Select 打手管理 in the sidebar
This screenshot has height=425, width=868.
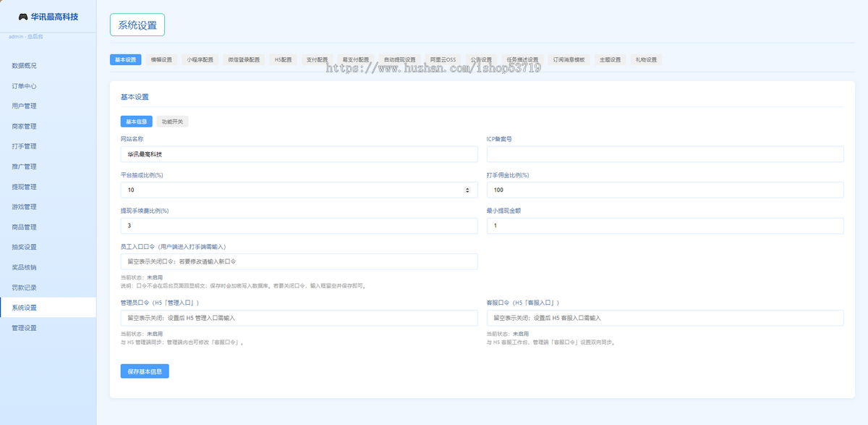point(48,146)
